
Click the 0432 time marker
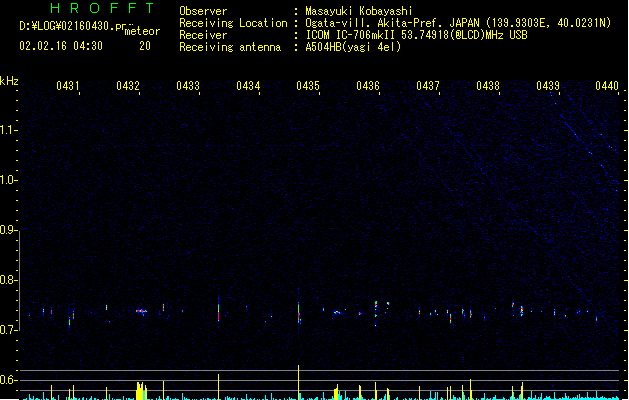(128, 86)
